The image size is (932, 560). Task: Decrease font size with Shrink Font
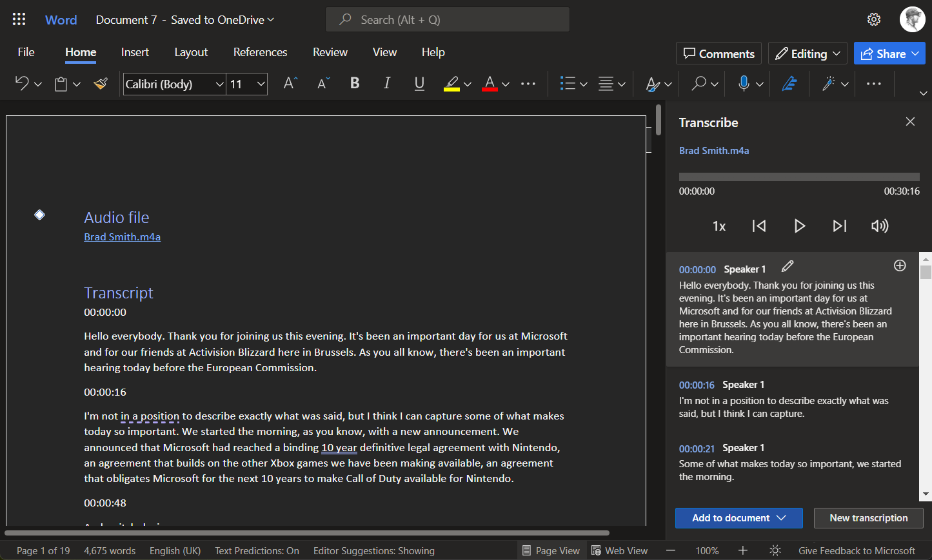click(323, 83)
